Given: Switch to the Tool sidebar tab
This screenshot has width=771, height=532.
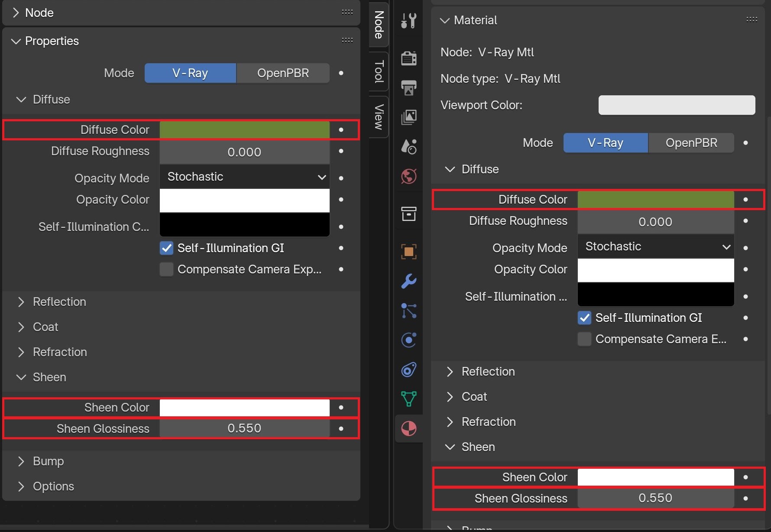Looking at the screenshot, I should coord(379,71).
